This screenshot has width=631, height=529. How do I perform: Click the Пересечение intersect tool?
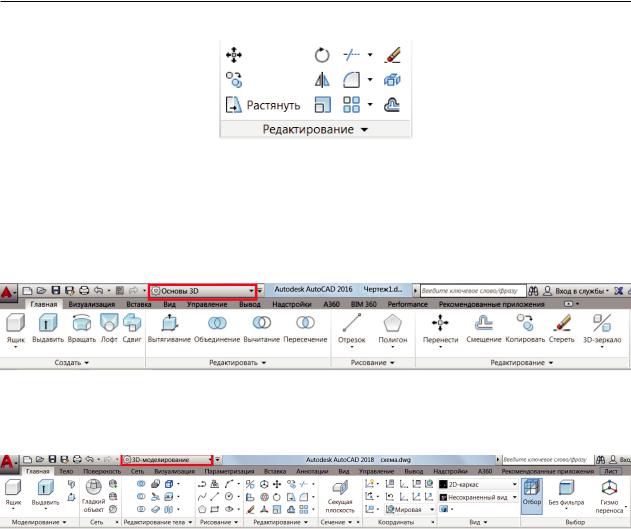pyautogui.click(x=305, y=329)
